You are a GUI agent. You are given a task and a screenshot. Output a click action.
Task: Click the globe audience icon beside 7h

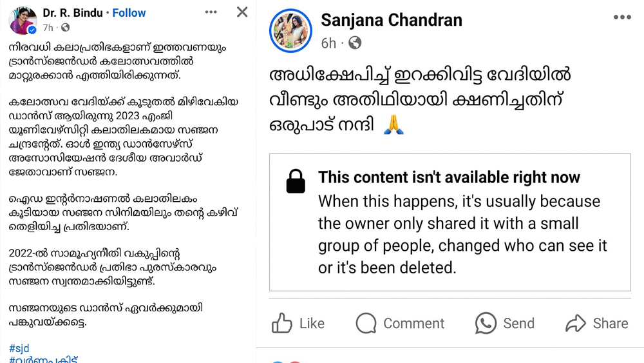65,28
